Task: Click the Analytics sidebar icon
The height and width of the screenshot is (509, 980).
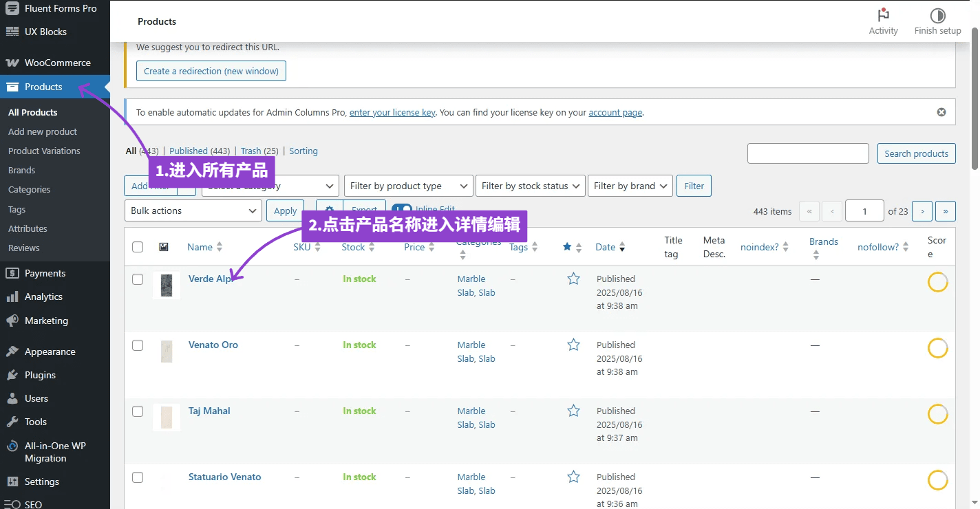Action: 12,296
